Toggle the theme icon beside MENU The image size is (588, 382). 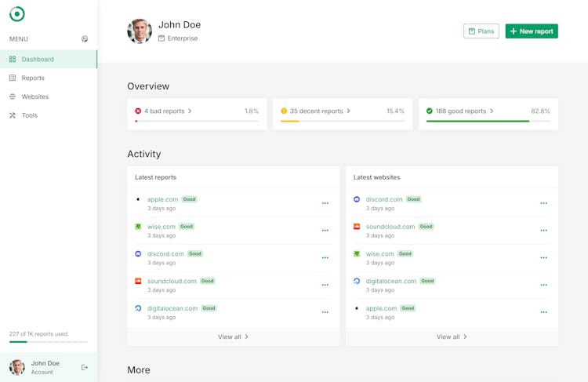[85, 39]
